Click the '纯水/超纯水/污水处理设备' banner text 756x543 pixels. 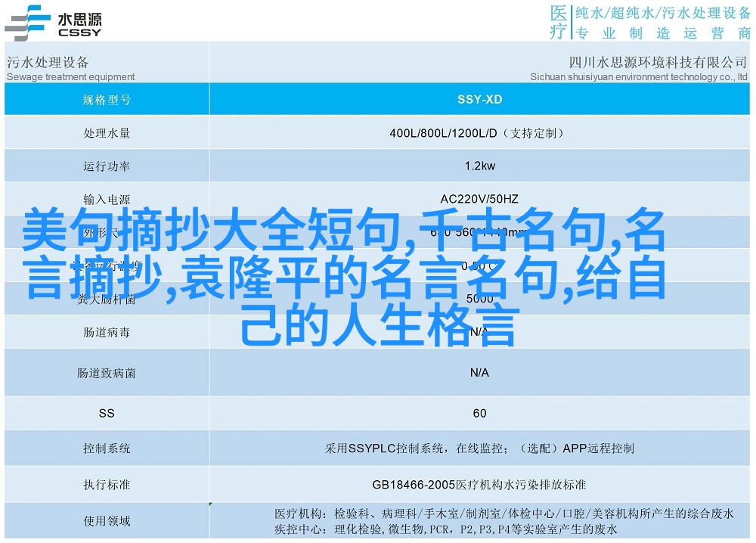point(663,13)
